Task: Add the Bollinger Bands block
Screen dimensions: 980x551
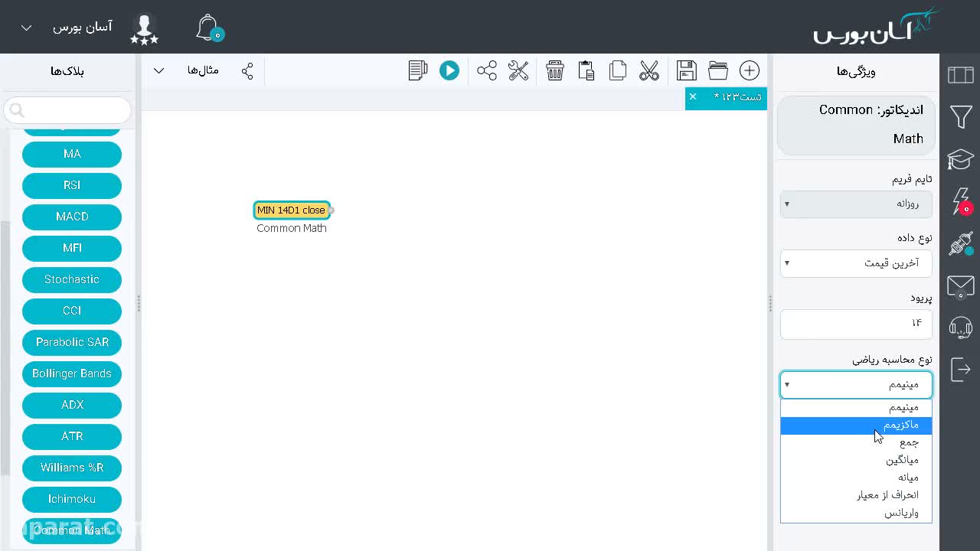Action: coord(72,373)
